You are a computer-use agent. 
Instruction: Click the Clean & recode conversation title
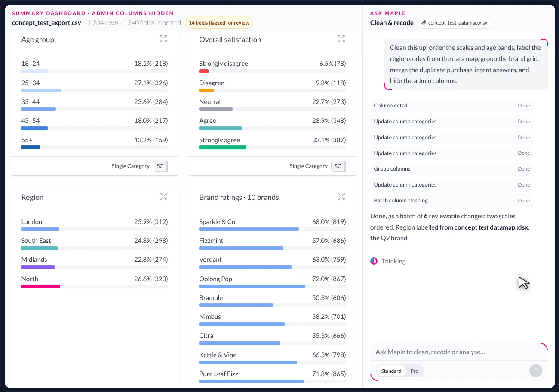click(392, 23)
